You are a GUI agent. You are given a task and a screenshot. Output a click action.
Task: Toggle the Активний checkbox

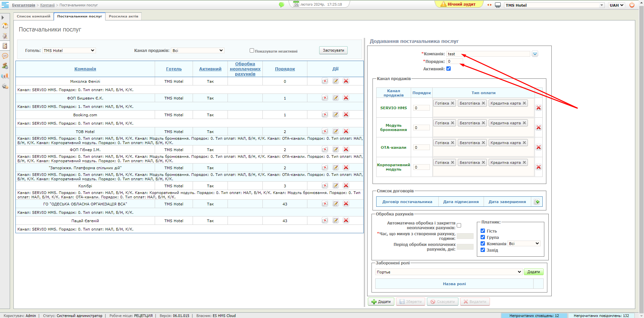point(448,69)
